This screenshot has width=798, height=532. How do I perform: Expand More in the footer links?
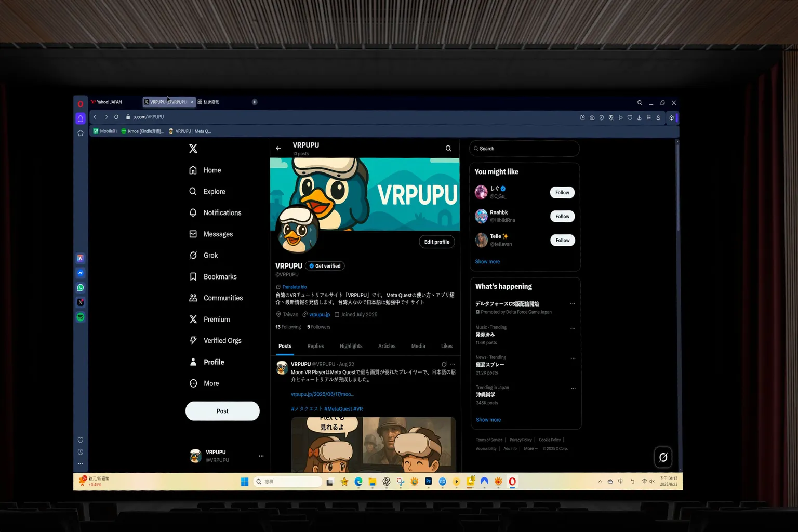(531, 449)
